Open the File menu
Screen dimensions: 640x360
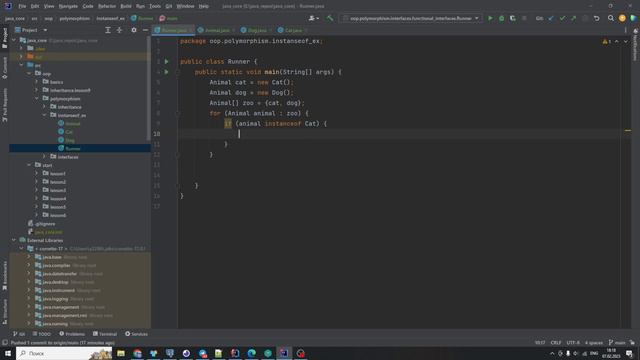(x=22, y=6)
